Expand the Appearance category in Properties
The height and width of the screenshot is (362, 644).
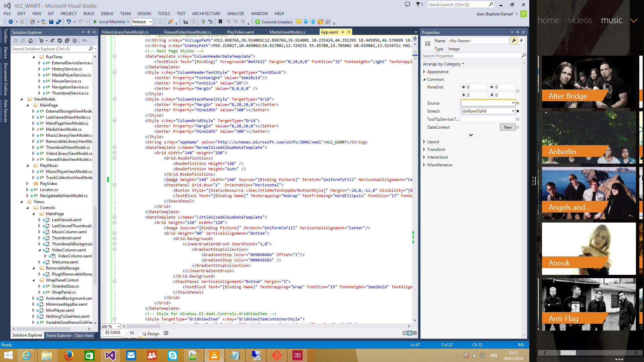pos(424,72)
